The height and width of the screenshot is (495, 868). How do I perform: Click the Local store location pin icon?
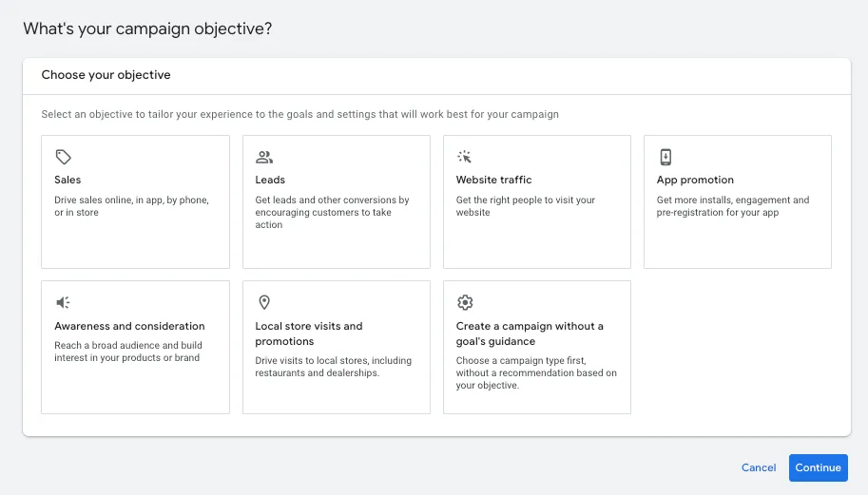264,302
